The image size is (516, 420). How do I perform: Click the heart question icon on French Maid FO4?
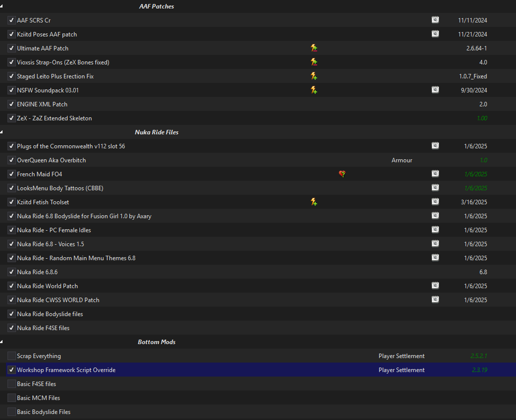click(342, 174)
